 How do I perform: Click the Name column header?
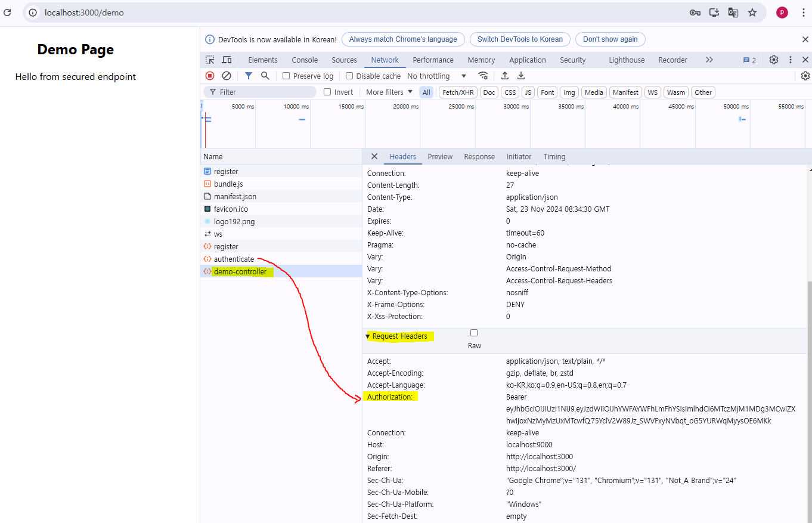[x=281, y=156]
